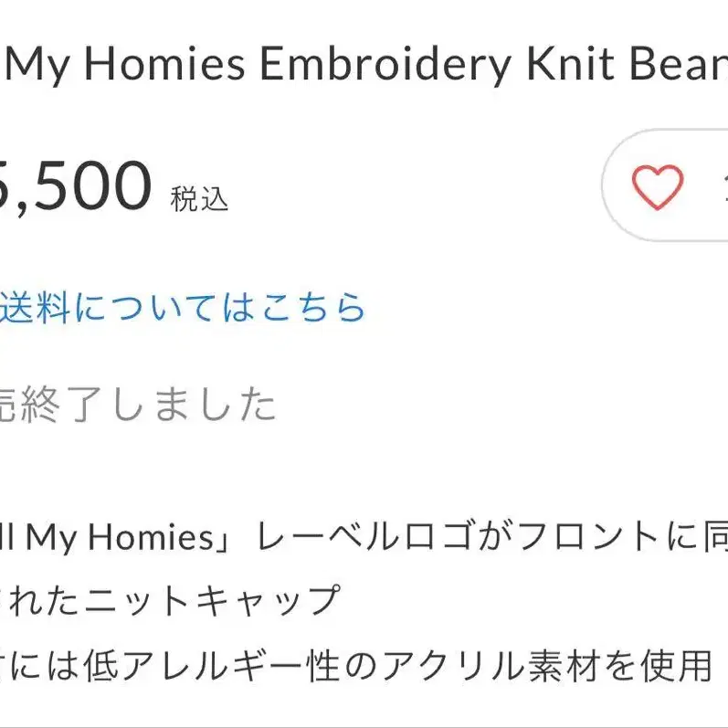
Task: Click the 税込 tax-included label
Action: pos(199,197)
